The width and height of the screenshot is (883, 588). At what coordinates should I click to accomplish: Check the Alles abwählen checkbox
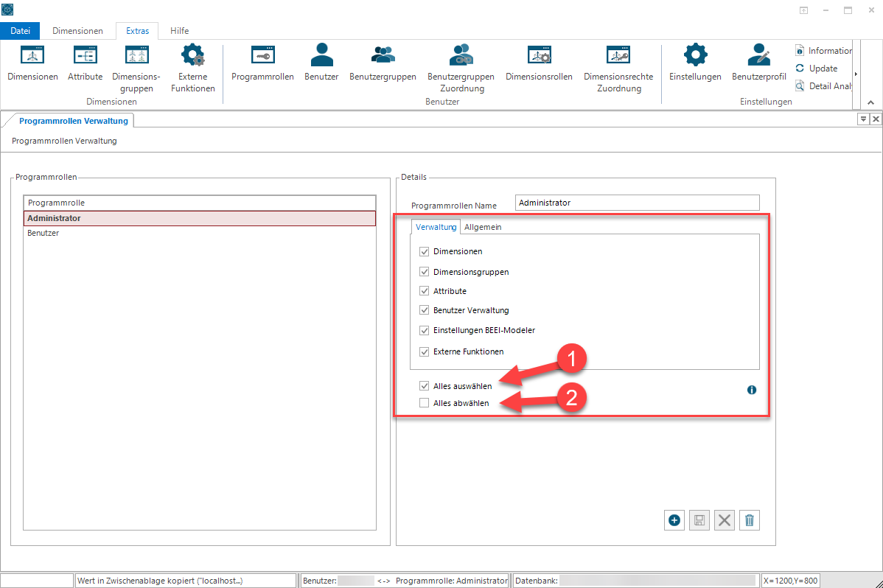point(424,403)
